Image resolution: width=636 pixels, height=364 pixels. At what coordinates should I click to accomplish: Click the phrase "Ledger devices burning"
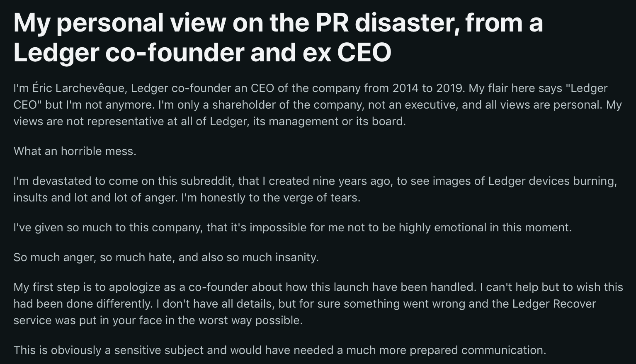coord(553,181)
